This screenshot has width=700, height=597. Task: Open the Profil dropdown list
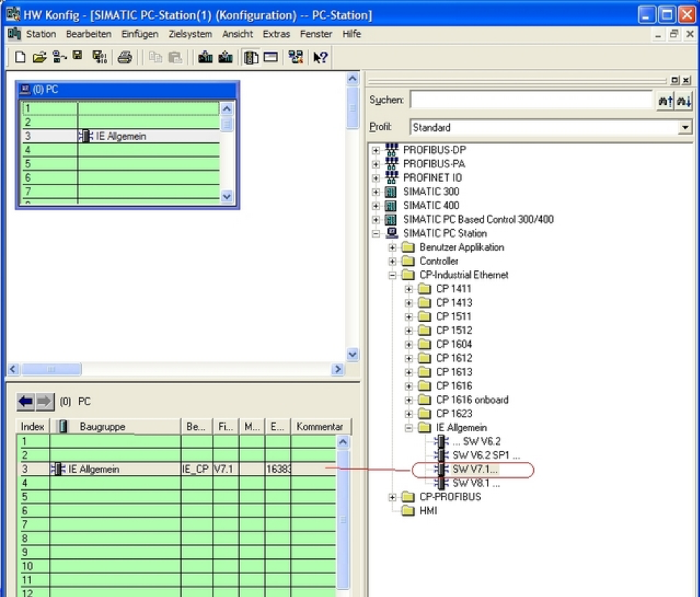[x=684, y=128]
